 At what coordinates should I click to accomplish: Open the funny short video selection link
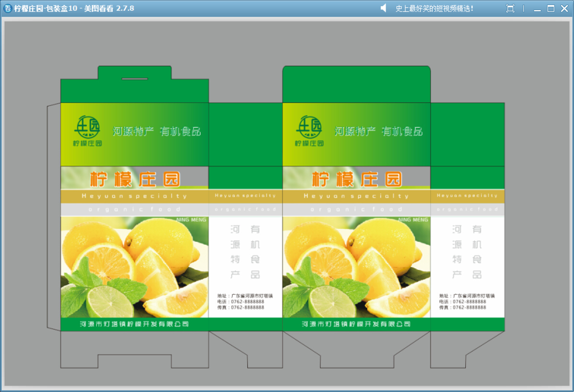tap(434, 8)
